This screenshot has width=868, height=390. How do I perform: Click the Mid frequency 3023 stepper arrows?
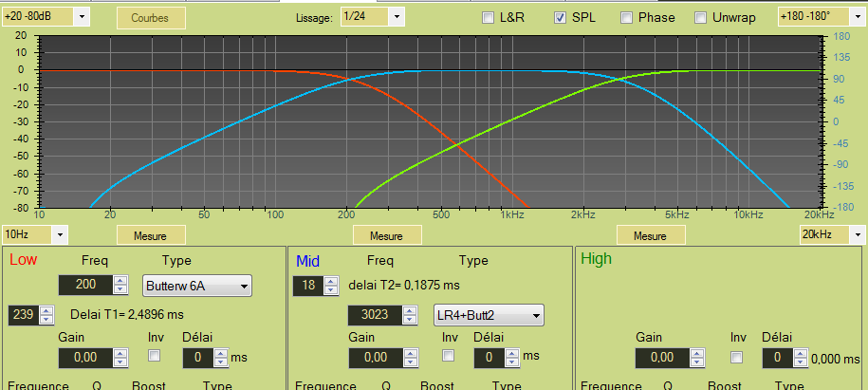point(412,315)
